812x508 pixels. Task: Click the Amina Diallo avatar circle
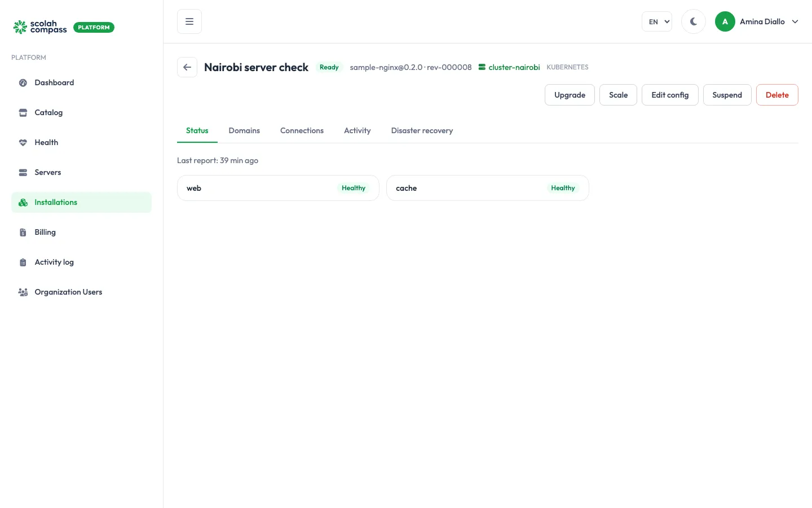[x=725, y=21]
